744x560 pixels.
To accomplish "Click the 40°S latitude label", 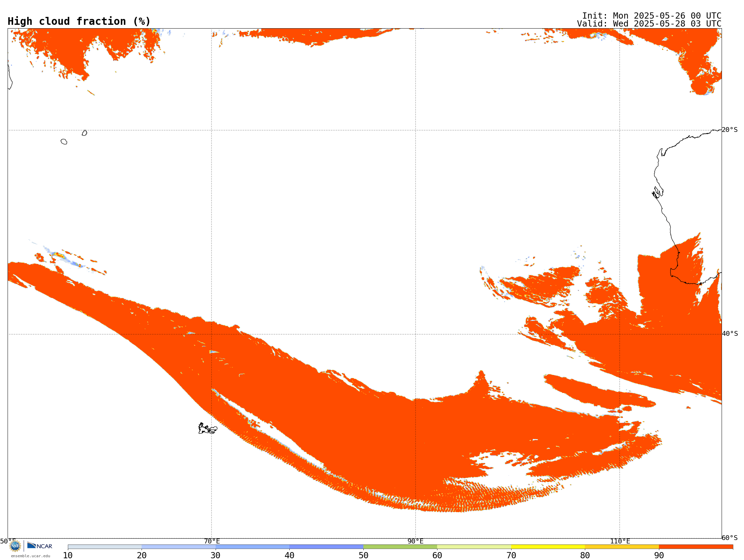I will point(730,334).
